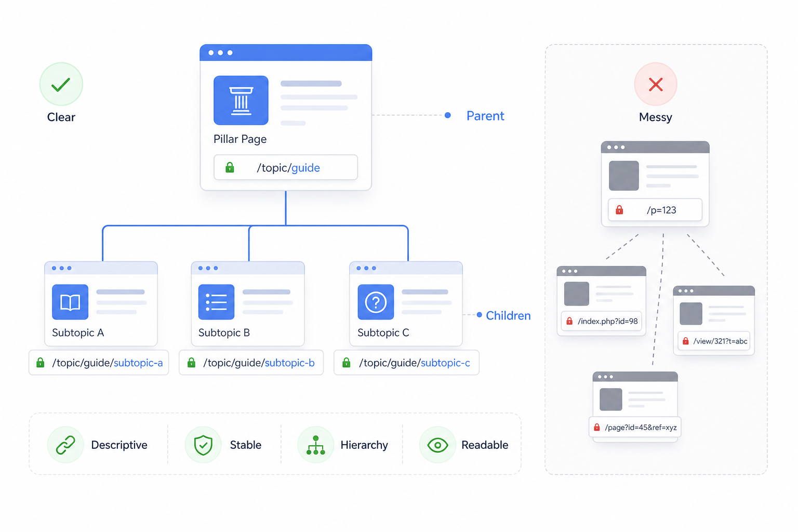Viewport: 798px width, 532px height.
Task: Click the /topic/guide/subtopic-a URL bar
Action: 99,363
